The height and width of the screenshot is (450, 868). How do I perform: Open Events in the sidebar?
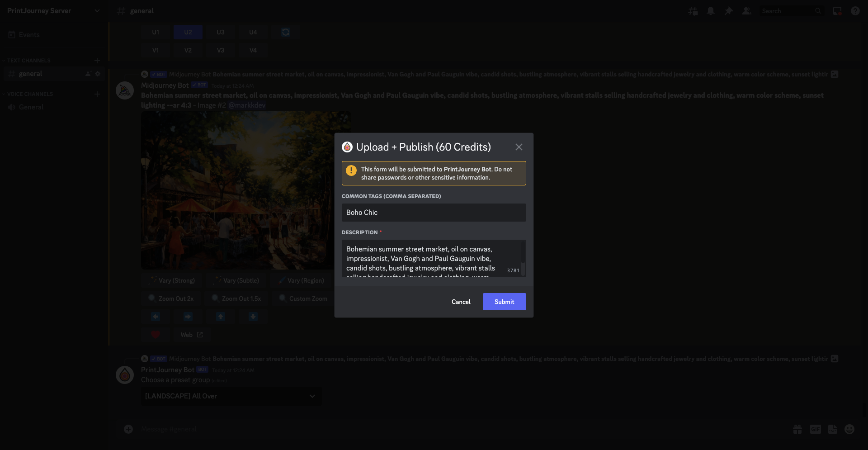54,35
